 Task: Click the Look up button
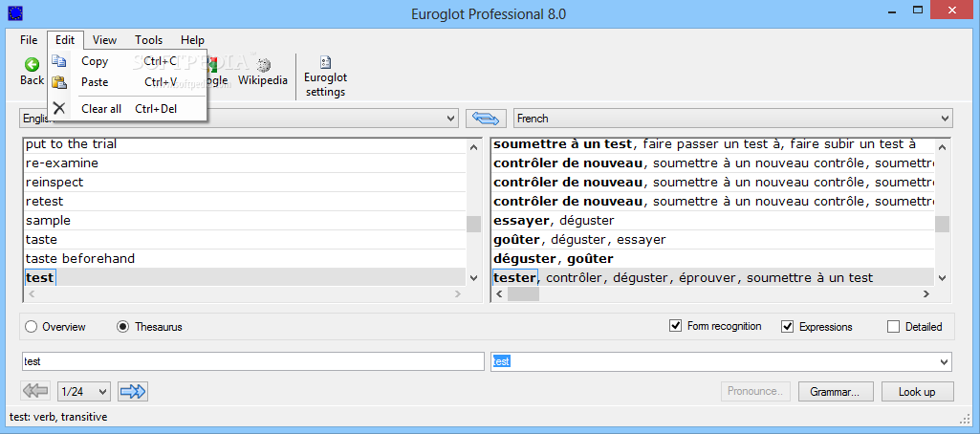(x=917, y=392)
